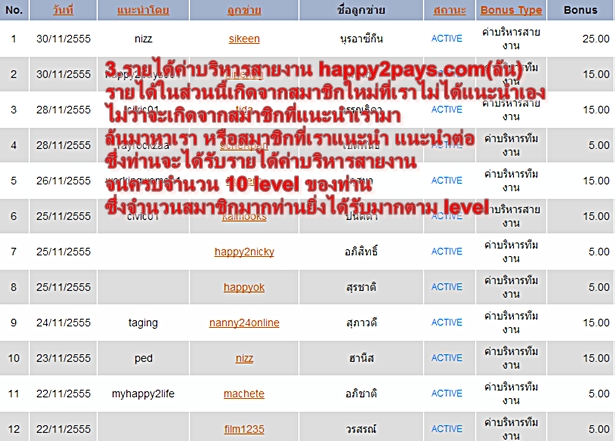Select bonus 5.00 in happy2nicky row
Viewport: 615px width, 441px height.
click(599, 251)
